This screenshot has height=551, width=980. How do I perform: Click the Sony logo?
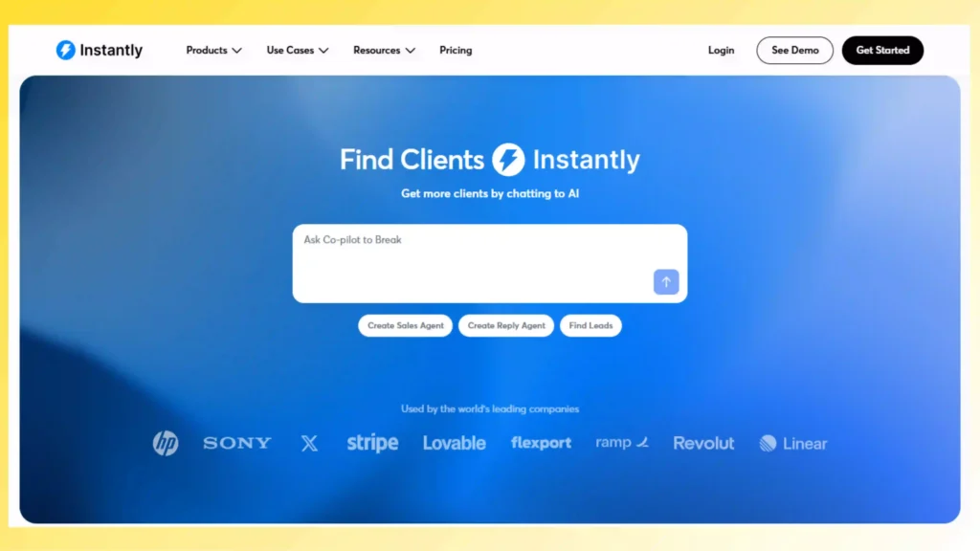[x=237, y=443]
